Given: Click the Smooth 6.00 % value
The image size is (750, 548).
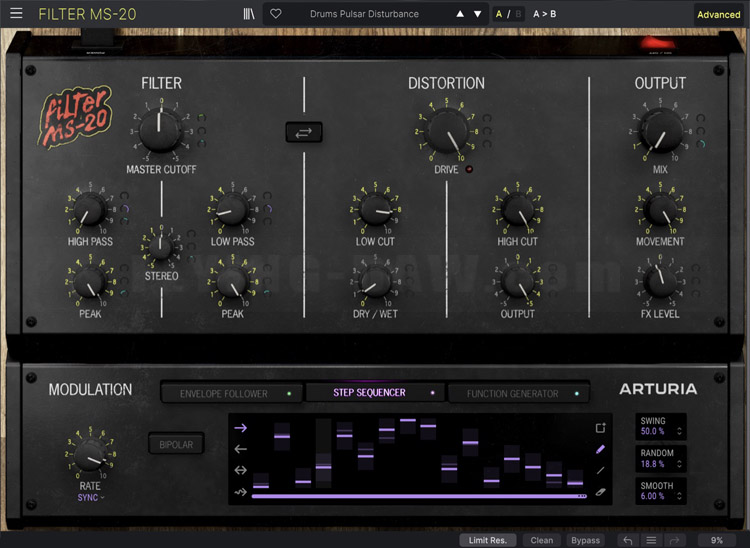Looking at the screenshot, I should [652, 496].
